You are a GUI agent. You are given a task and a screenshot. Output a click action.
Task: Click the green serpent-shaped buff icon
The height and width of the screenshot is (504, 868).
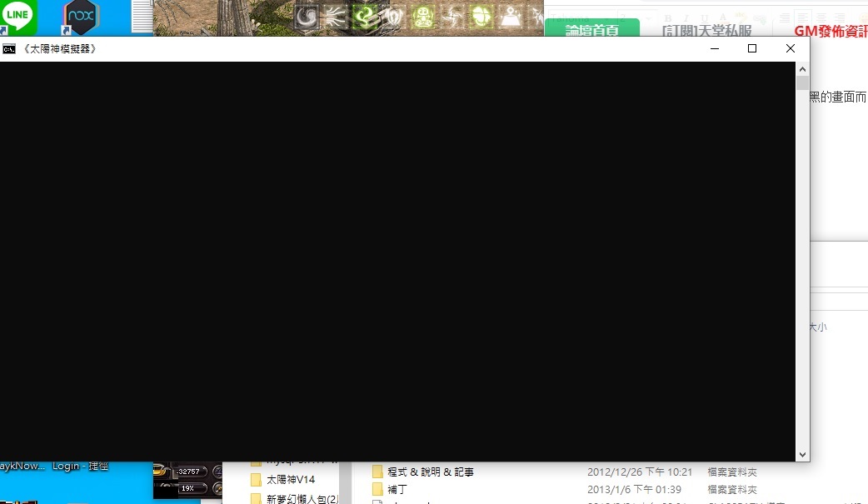tap(364, 17)
